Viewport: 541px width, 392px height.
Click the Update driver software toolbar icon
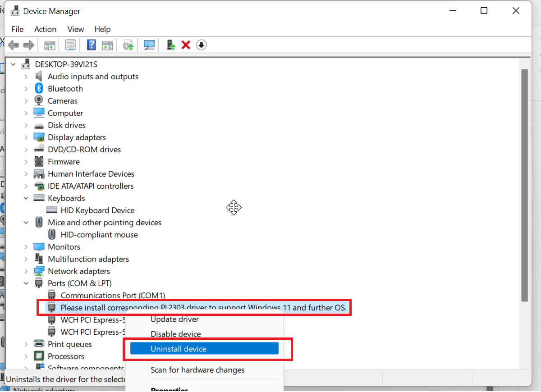click(128, 45)
